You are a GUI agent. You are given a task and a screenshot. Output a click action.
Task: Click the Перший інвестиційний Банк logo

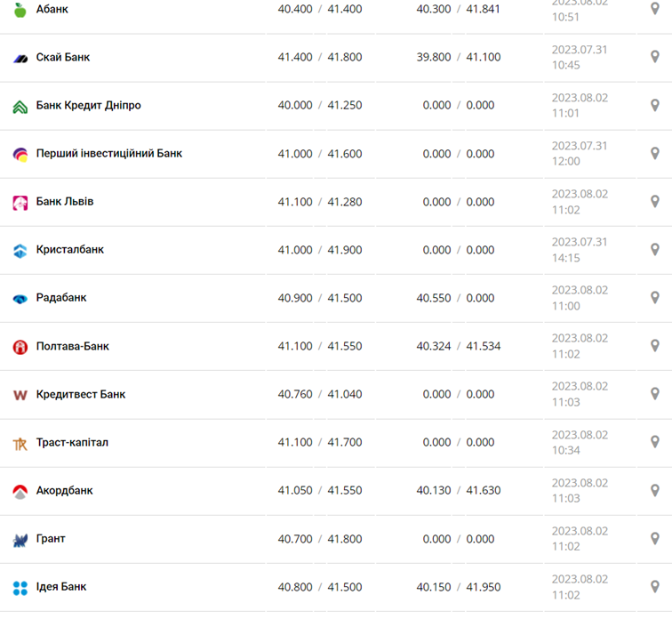click(20, 154)
